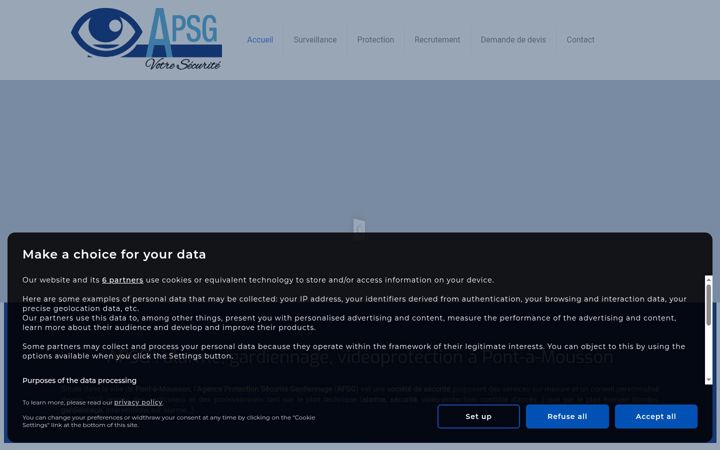Viewport: 720px width, 450px height.
Task: Open the Accueil menu item
Action: point(260,40)
